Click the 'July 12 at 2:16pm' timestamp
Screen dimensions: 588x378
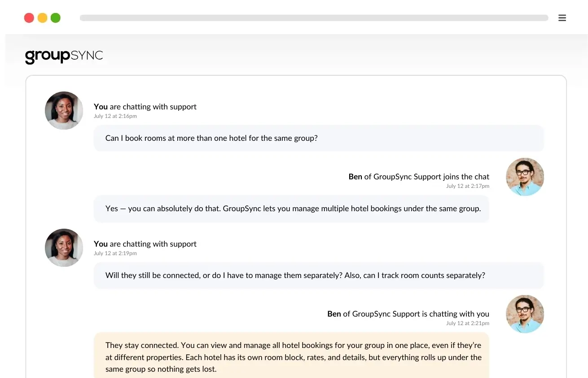(115, 116)
